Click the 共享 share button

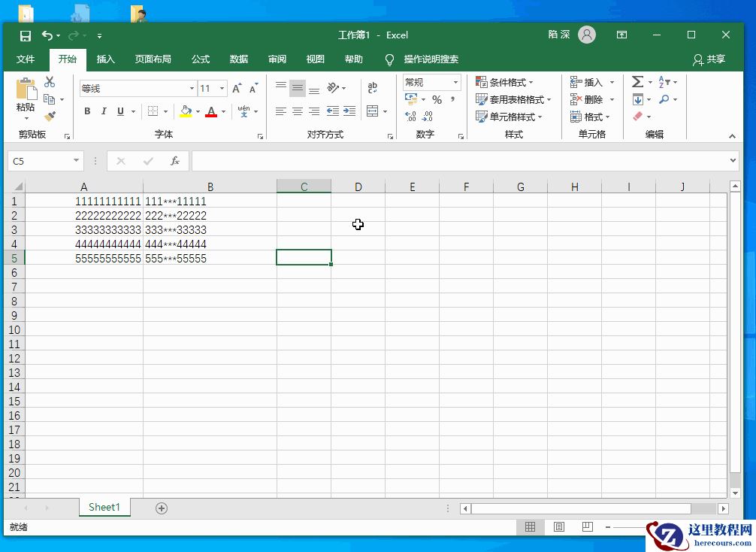[x=709, y=59]
